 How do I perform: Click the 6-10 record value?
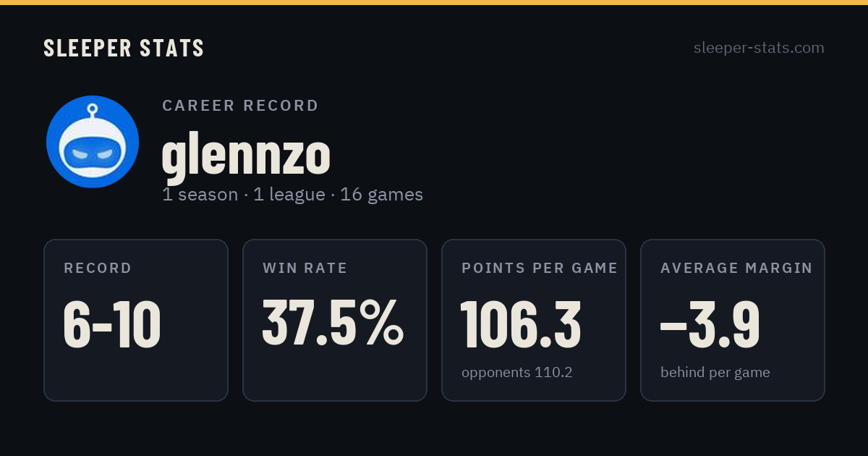coord(112,324)
